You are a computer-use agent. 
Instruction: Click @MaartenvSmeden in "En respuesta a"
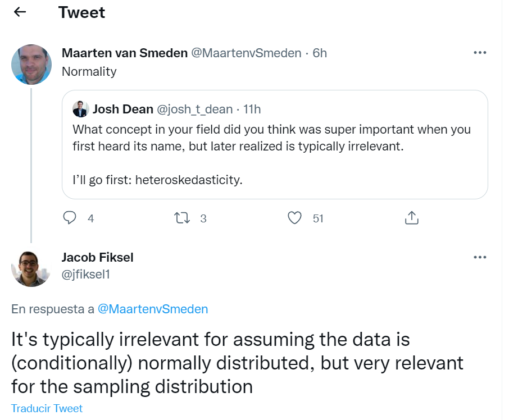tap(153, 309)
